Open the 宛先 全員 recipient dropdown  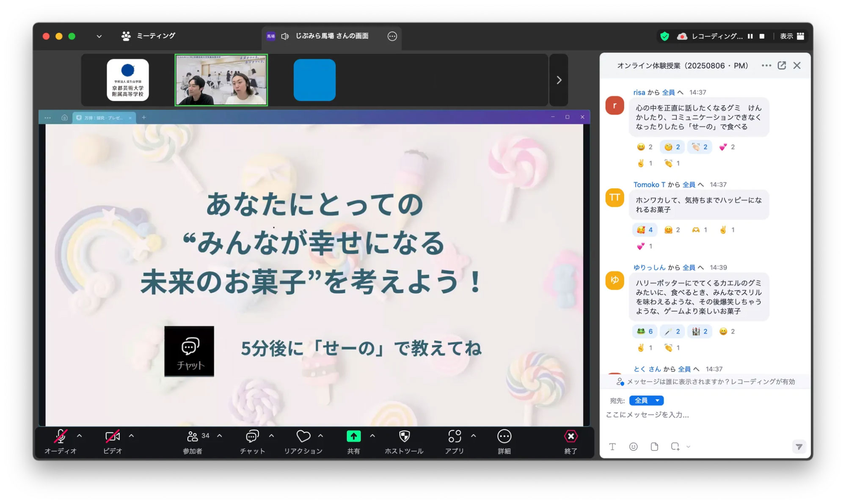[x=646, y=400]
